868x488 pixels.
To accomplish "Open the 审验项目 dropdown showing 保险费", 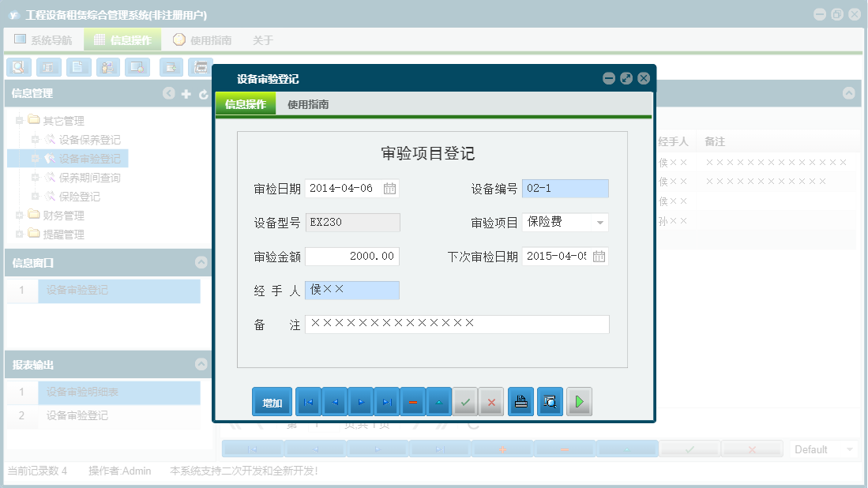I will pyautogui.click(x=600, y=222).
